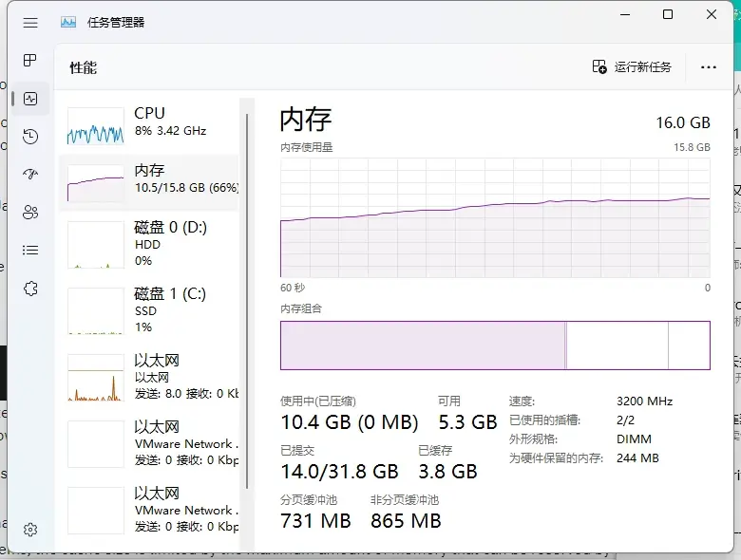Click the 244 MB hardware reserved value
The width and height of the screenshot is (741, 560).
(637, 458)
